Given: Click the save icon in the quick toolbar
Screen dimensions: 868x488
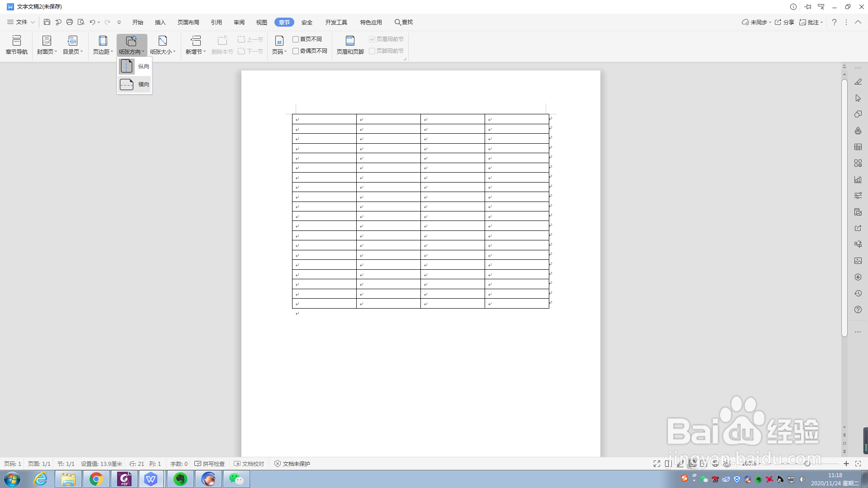Looking at the screenshot, I should pos(47,22).
